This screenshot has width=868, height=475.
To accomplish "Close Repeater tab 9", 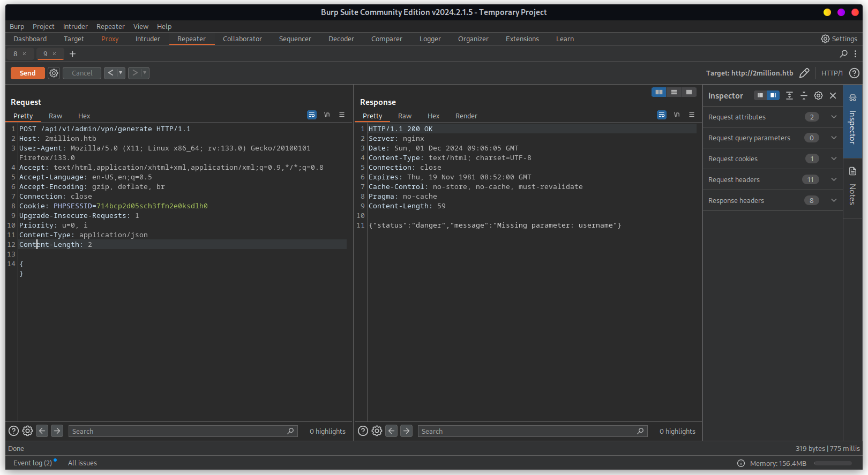I will 54,54.
